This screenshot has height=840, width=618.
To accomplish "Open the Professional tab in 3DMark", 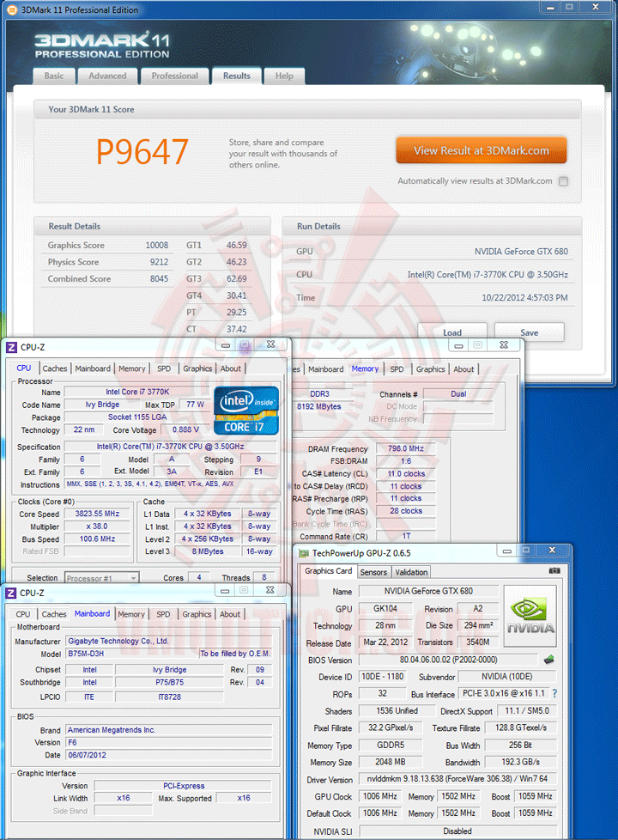I will pyautogui.click(x=174, y=76).
